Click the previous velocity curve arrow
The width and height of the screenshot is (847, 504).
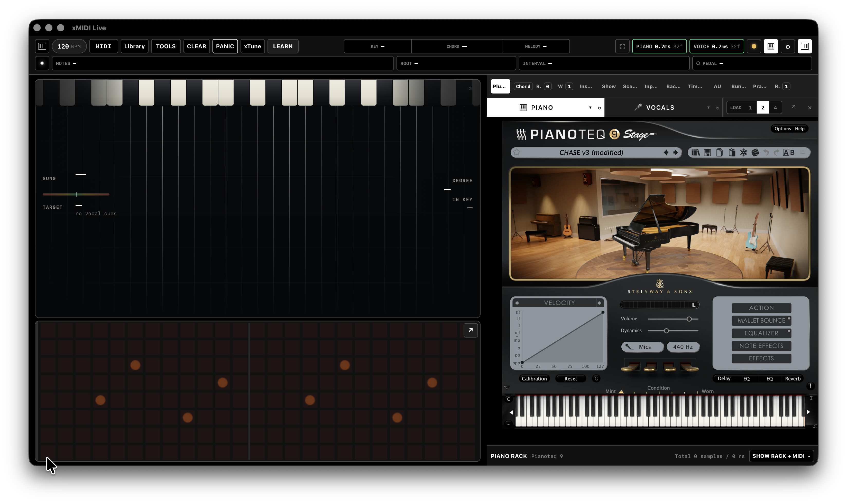[517, 303]
